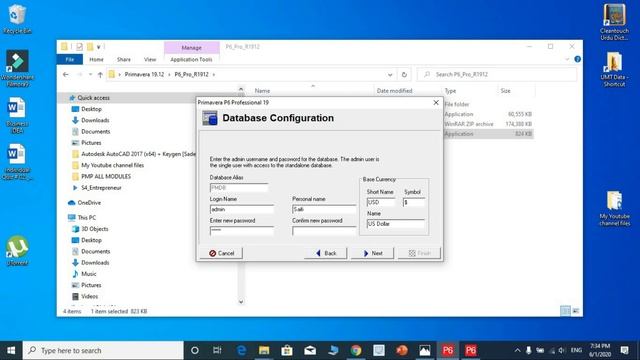Go Back in the configuration wizard

(x=326, y=253)
